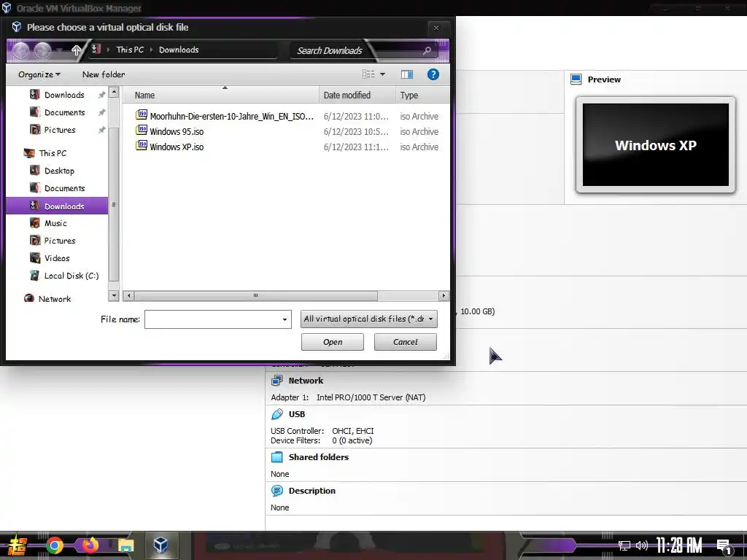
Task: Open the virtual optical disk file type filter
Action: [x=368, y=319]
